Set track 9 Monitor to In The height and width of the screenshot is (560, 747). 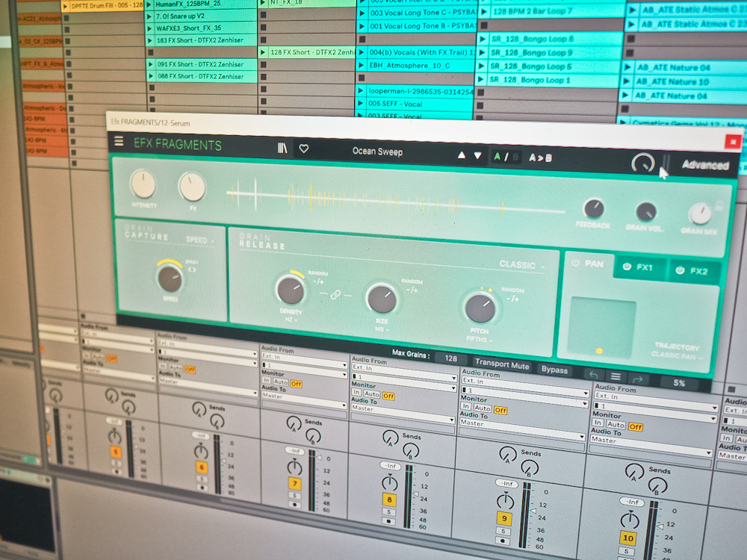[465, 406]
